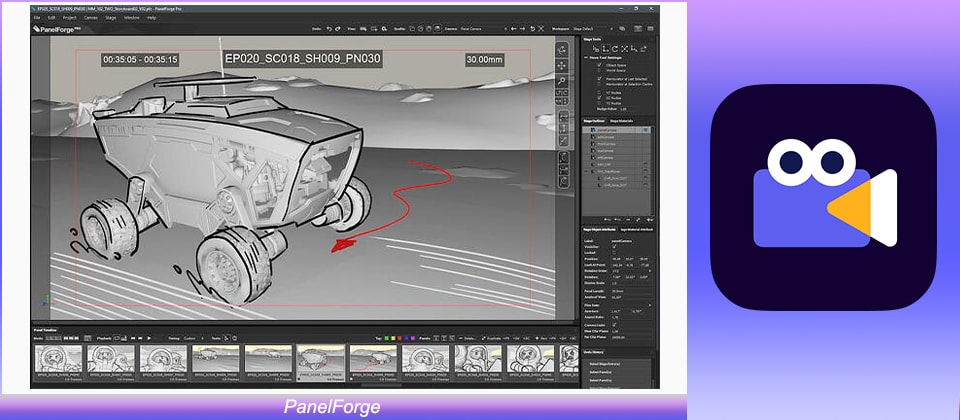Click the next camera right arrow icon
960x420 pixels.
click(522, 29)
